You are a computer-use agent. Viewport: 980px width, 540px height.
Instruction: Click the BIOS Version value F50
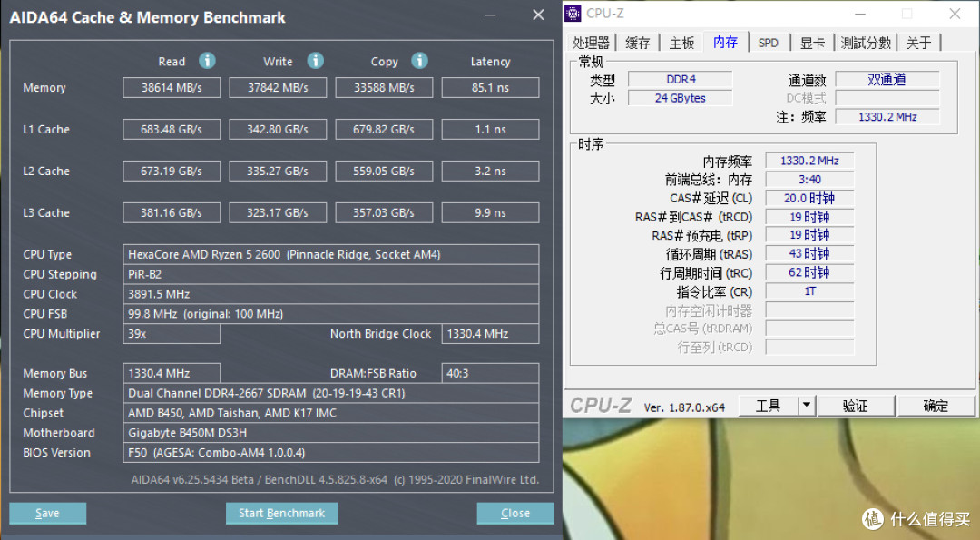[x=330, y=453]
